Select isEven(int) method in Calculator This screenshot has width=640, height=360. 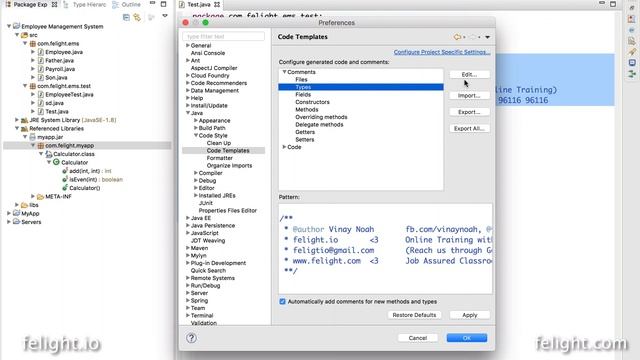click(x=96, y=179)
